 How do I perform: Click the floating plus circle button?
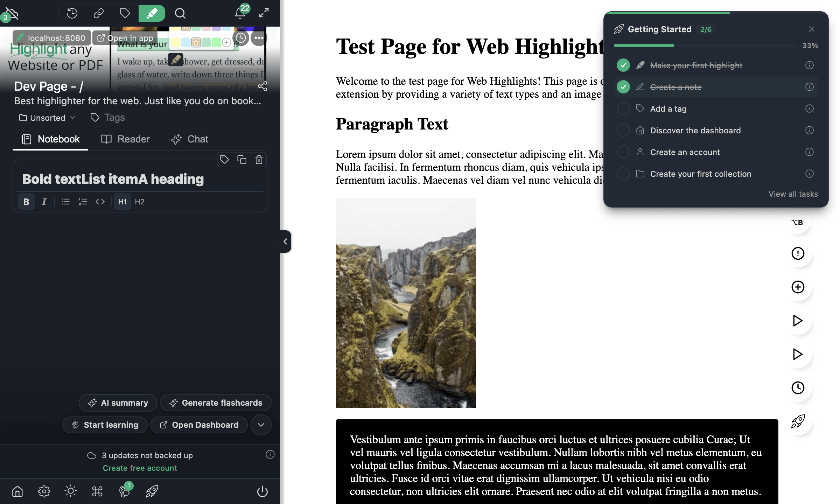click(798, 287)
